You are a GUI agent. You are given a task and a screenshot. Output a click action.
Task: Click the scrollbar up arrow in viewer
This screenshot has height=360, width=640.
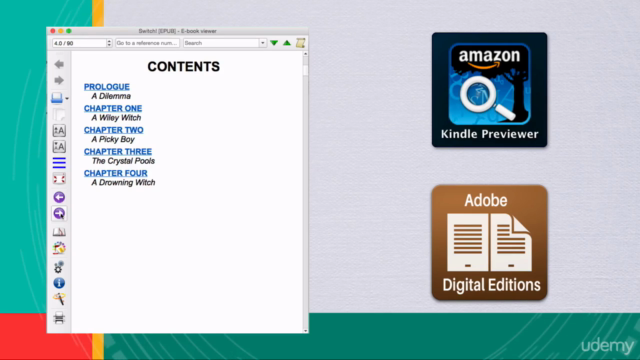(305, 53)
